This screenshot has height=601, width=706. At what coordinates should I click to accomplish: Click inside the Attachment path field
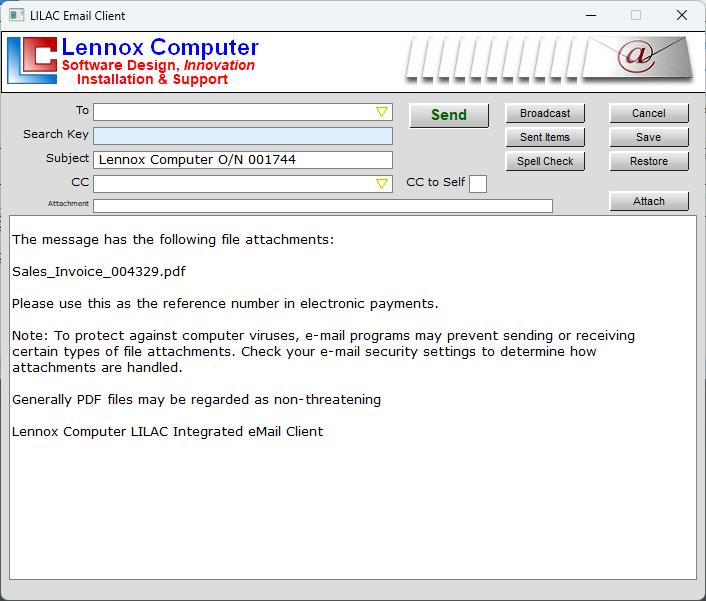322,206
